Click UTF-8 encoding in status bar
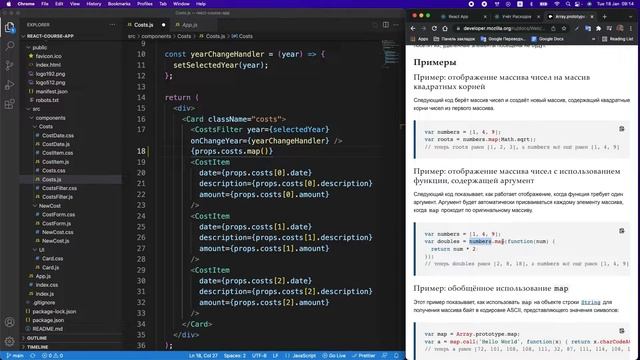Image resolution: width=640 pixels, height=360 pixels. click(259, 356)
